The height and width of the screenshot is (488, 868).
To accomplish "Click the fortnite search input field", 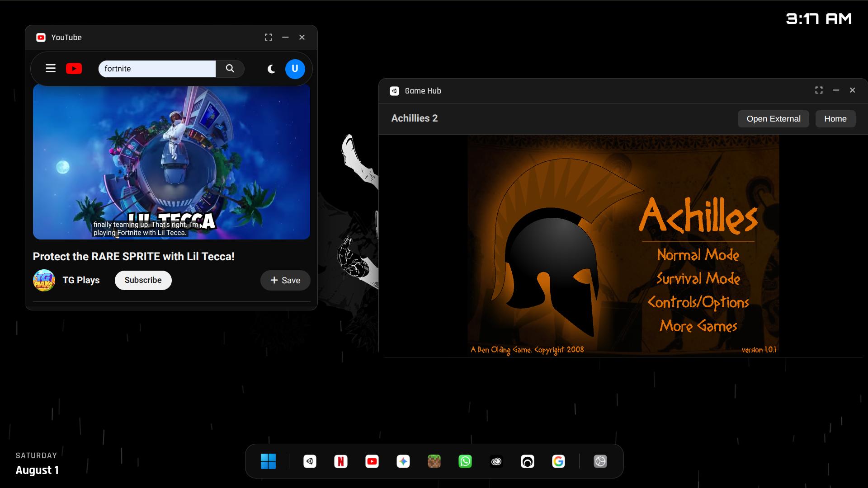I will (157, 69).
